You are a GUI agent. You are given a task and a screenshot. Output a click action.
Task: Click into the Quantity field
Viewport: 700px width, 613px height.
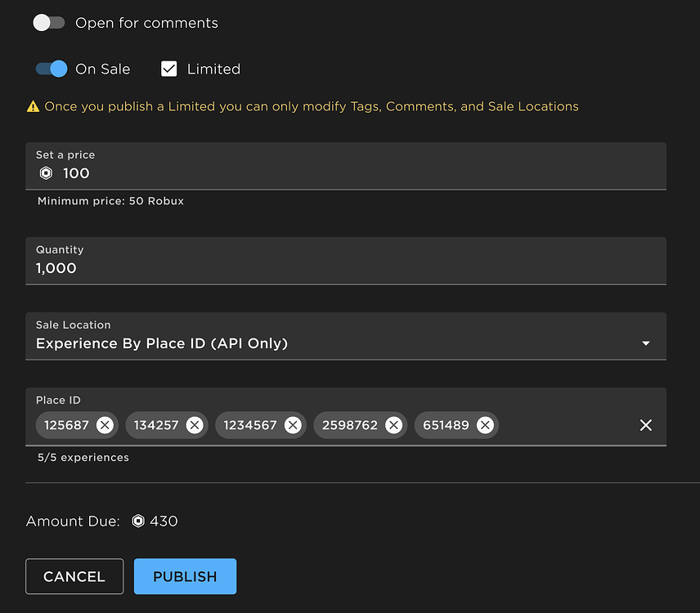point(343,268)
